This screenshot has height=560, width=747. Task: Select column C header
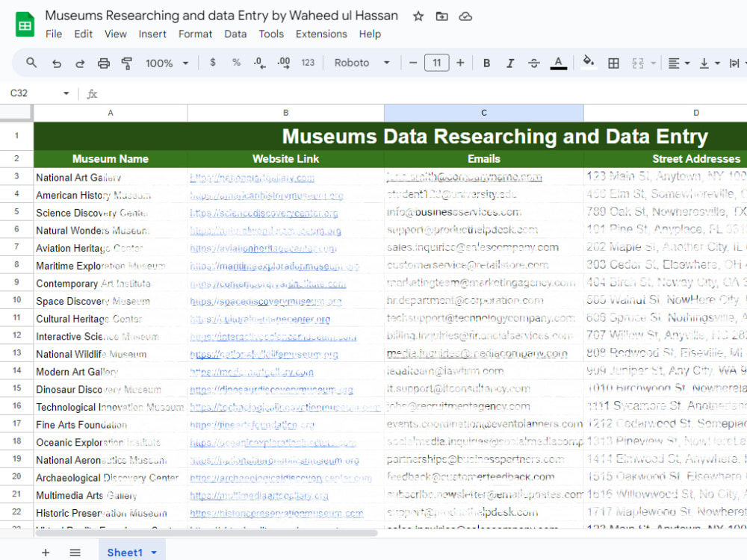pyautogui.click(x=484, y=113)
